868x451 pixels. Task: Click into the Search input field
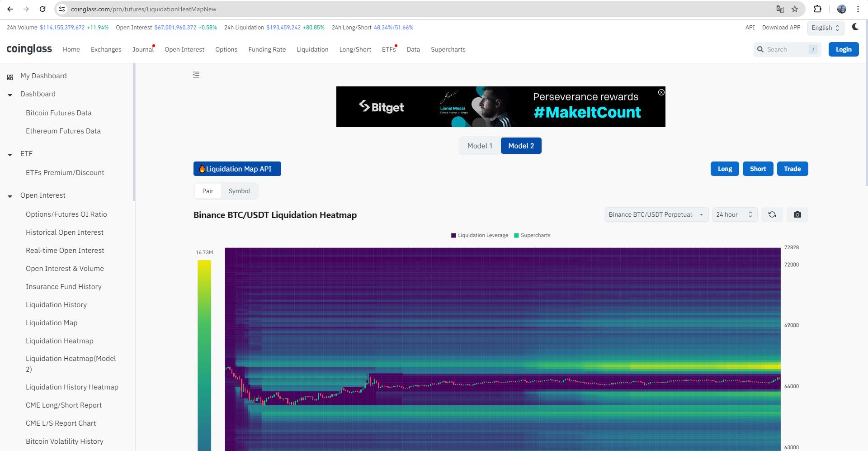coord(787,49)
